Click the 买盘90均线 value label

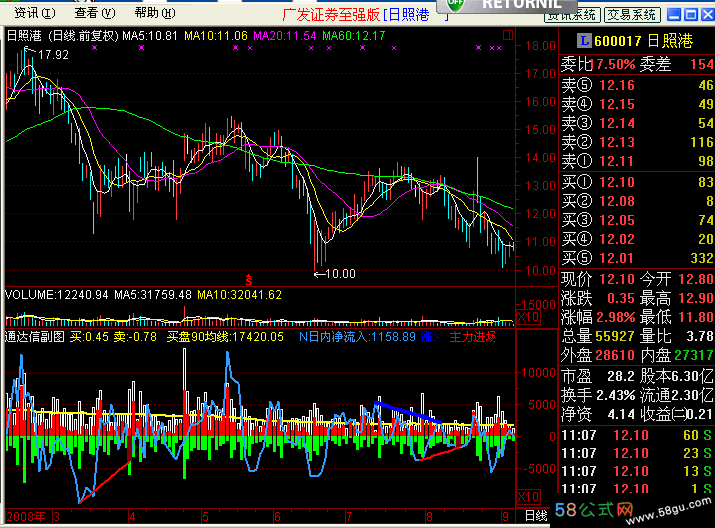[225, 337]
